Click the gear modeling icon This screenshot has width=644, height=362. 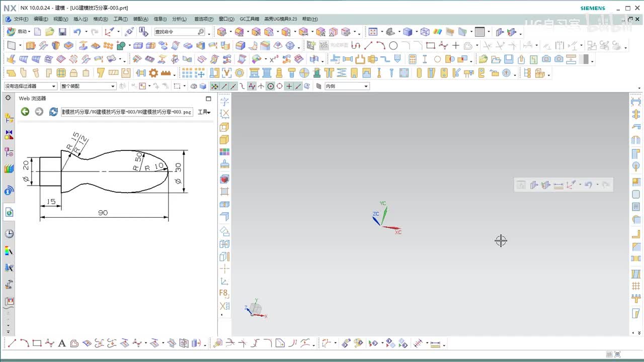pyautogui.click(x=153, y=73)
